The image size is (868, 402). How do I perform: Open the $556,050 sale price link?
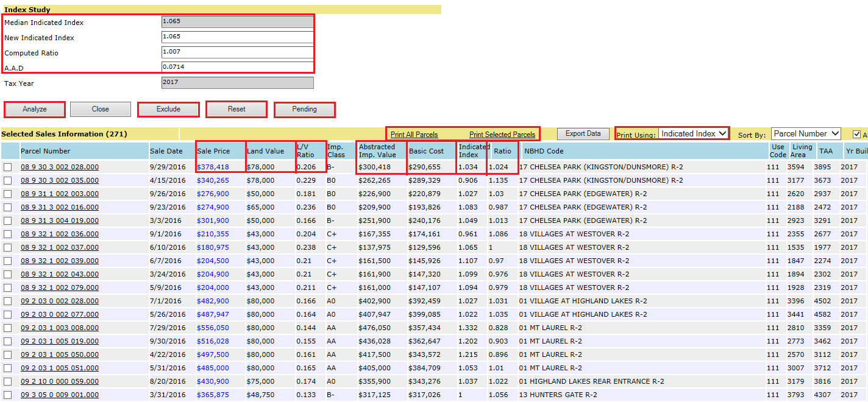[x=213, y=328]
